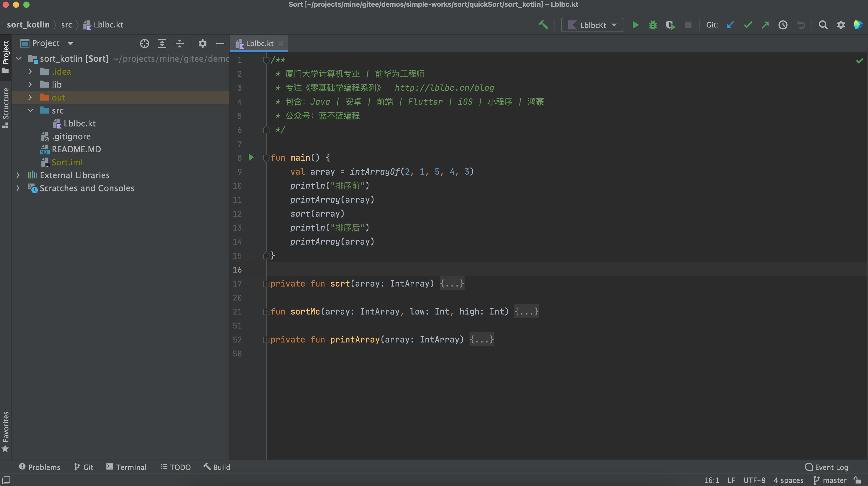Click run gutter arrow beside main function
Viewport: 868px width, 486px height.
coord(251,157)
